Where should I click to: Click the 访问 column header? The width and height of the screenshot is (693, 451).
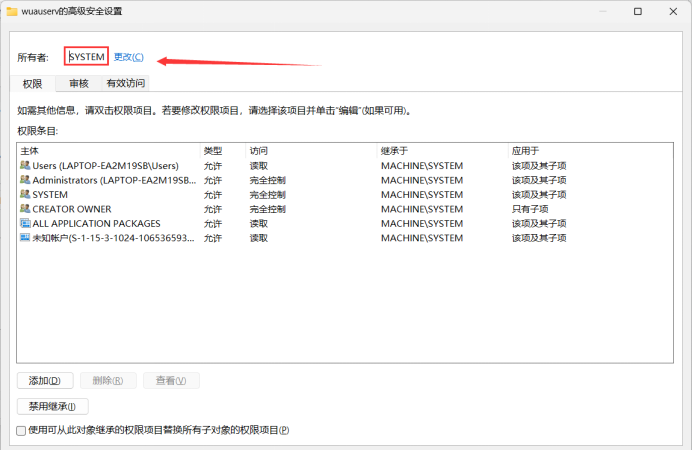[259, 151]
